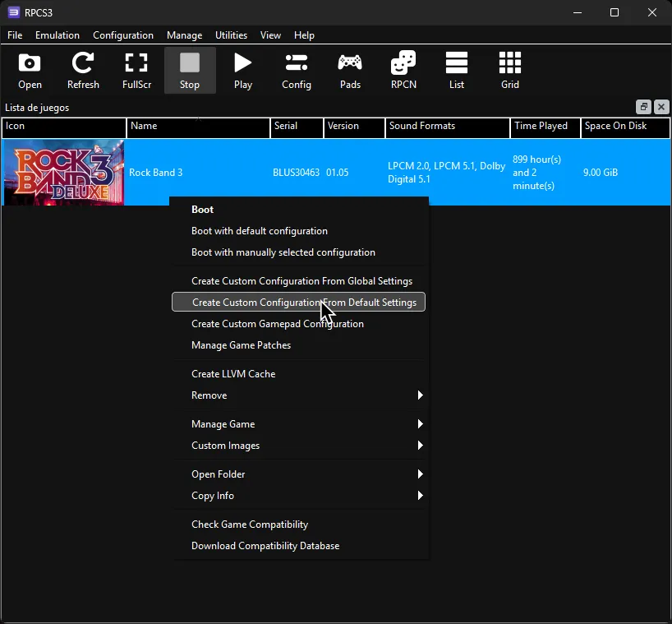Image resolution: width=672 pixels, height=624 pixels.
Task: Open the View menu
Action: 270,35
